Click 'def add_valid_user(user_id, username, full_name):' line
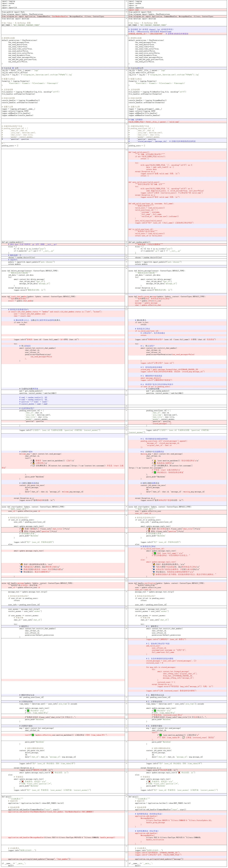This screenshot has height=868, width=228. click(x=151, y=203)
